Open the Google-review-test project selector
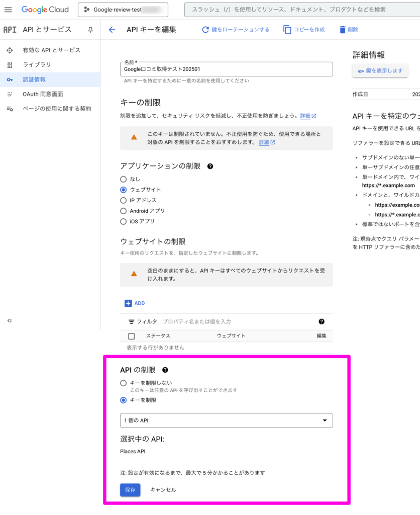 tap(123, 10)
